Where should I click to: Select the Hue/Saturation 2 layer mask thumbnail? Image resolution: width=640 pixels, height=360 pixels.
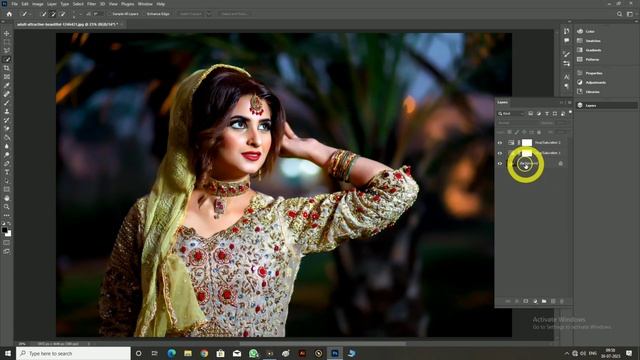click(527, 142)
